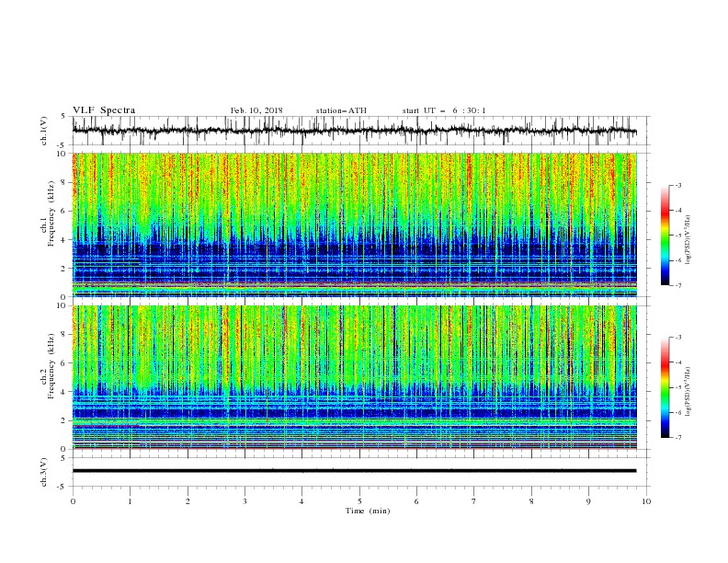Click the ch.1 colorbar tick "-3"

click(678, 186)
